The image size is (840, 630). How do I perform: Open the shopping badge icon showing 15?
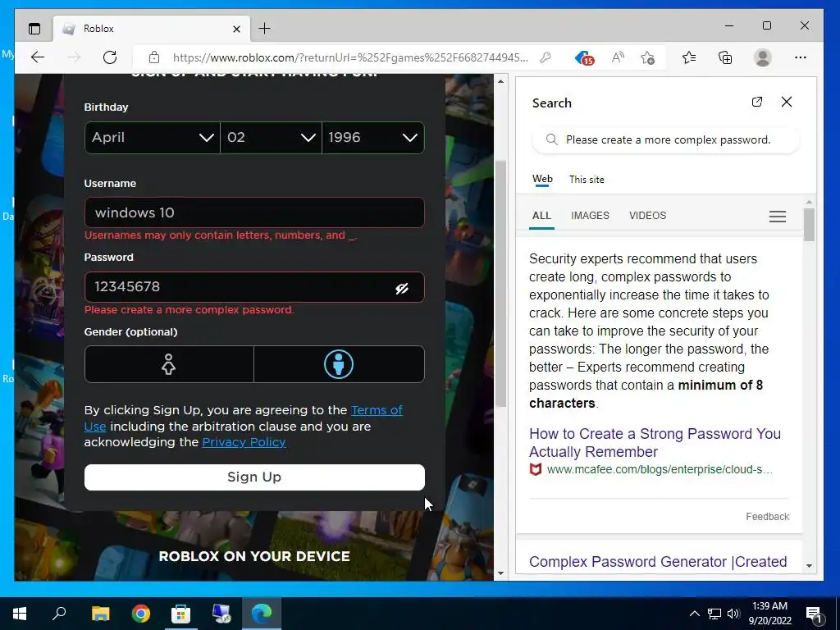[584, 58]
